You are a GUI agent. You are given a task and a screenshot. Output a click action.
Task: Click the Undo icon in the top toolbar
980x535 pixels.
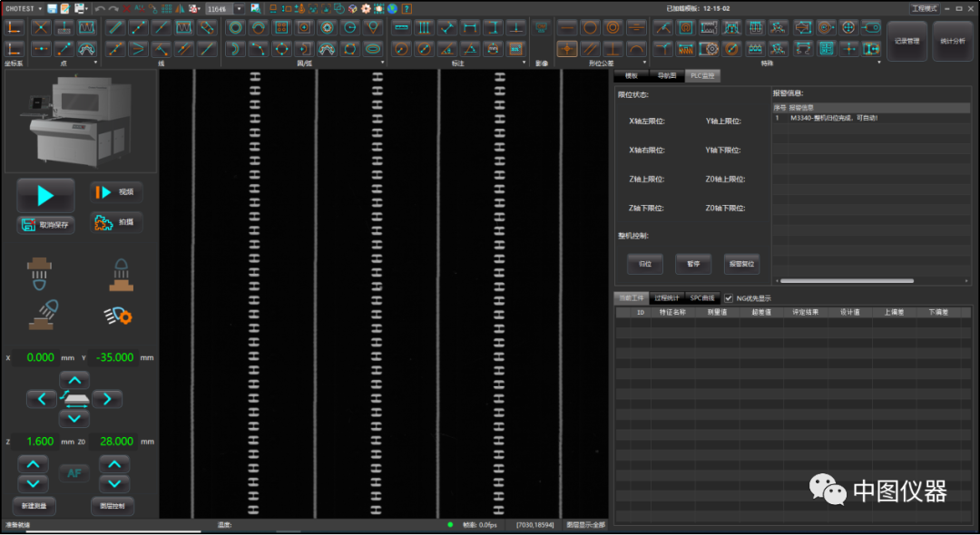pyautogui.click(x=100, y=9)
